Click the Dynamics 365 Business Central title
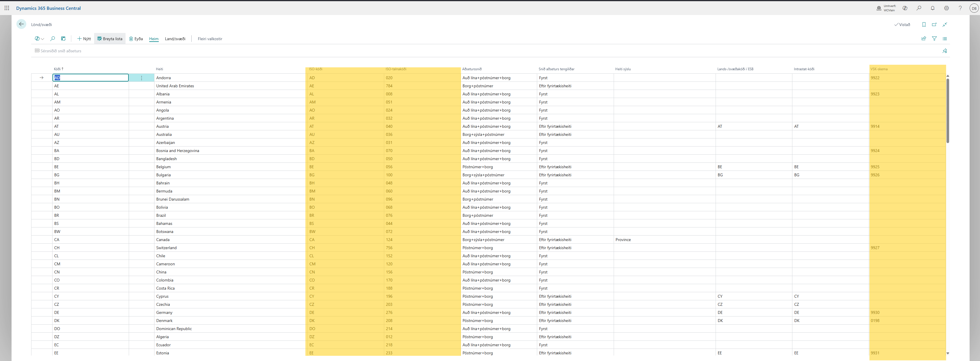Viewport: 980px width, 361px height. point(48,8)
